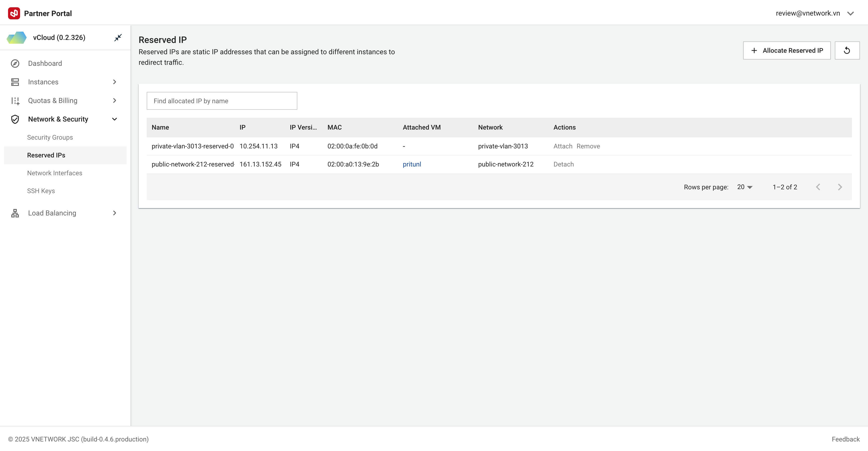The width and height of the screenshot is (868, 451).
Task: Open the rows per page dropdown
Action: coord(745,187)
